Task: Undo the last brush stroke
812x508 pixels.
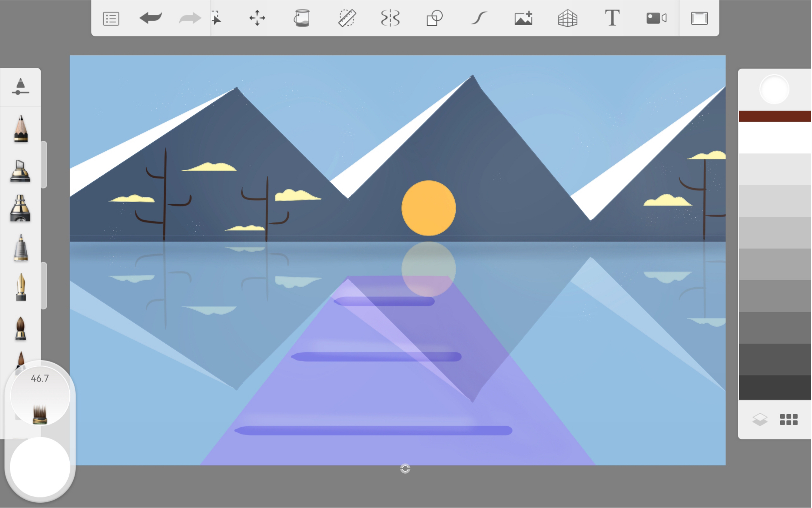Action: pyautogui.click(x=151, y=18)
